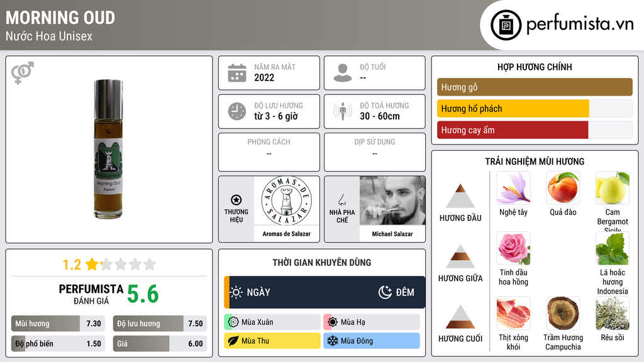Screen dimensions: 644x362
Task: Click the Giá 6.00 score bar
Action: (x=160, y=344)
